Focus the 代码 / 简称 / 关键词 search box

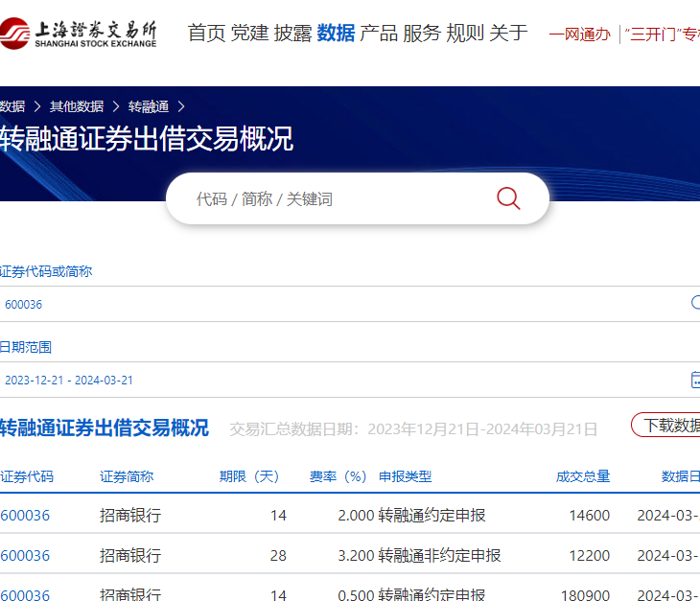coord(336,198)
